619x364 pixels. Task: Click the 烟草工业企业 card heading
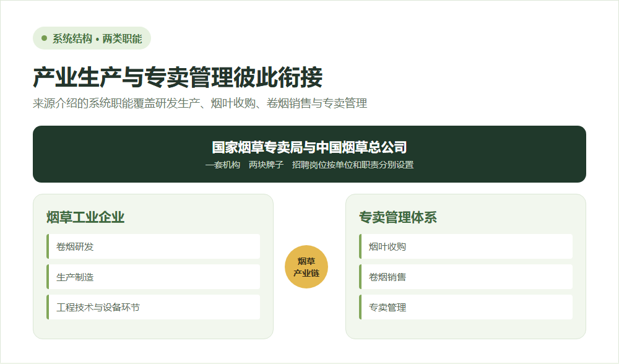pos(85,217)
